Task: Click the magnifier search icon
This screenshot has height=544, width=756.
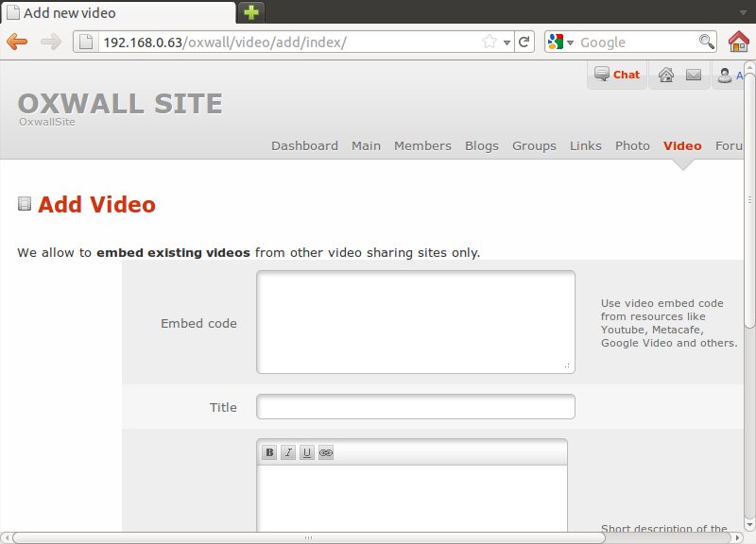Action: tap(706, 42)
